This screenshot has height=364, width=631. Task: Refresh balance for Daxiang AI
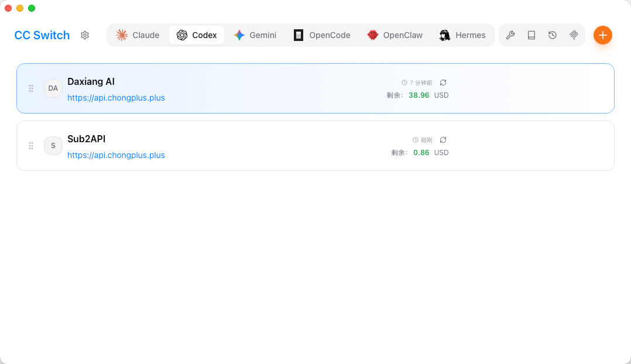pos(443,83)
